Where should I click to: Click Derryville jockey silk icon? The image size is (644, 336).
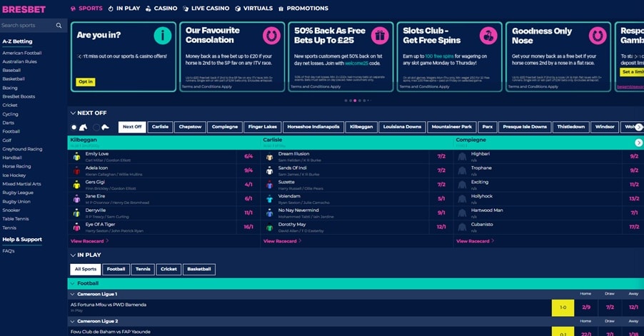tap(77, 213)
